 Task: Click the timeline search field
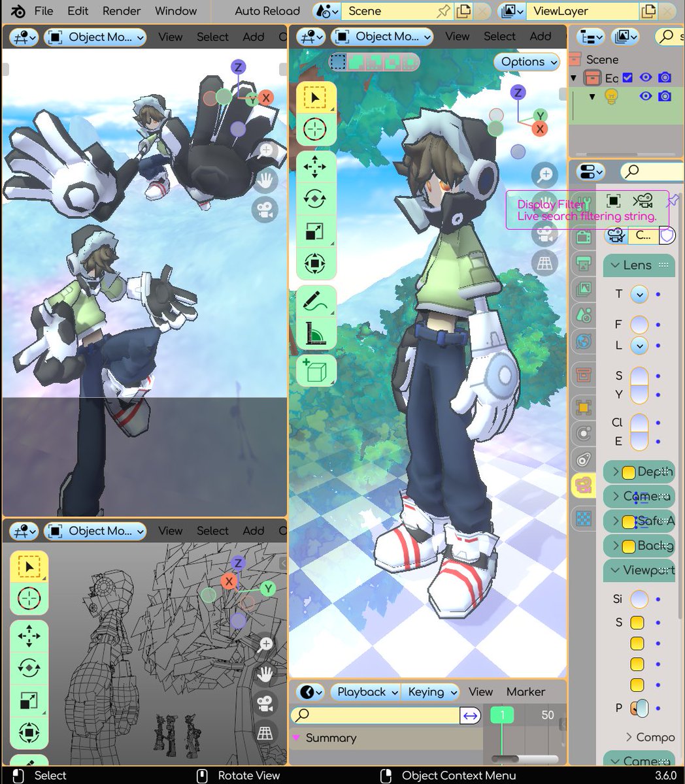pyautogui.click(x=376, y=715)
